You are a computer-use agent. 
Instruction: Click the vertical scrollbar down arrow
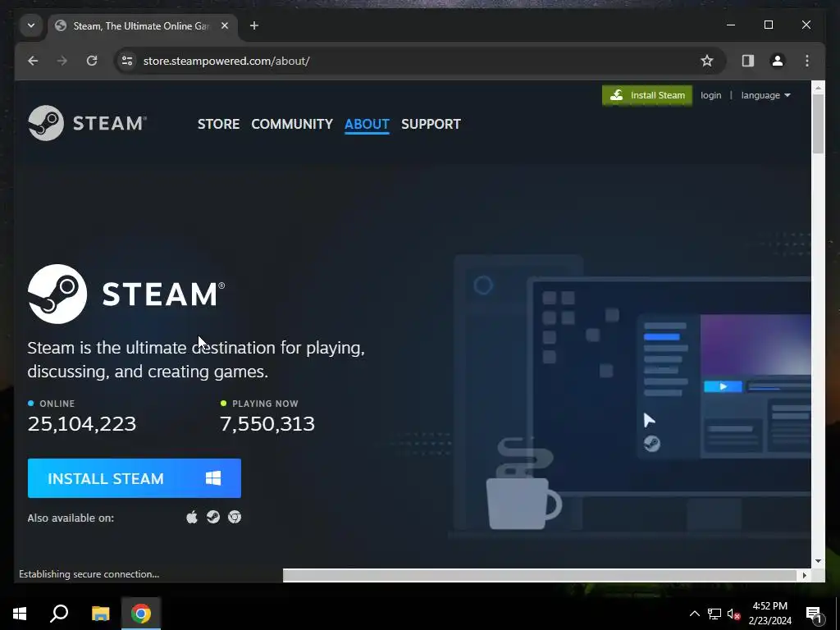(818, 561)
